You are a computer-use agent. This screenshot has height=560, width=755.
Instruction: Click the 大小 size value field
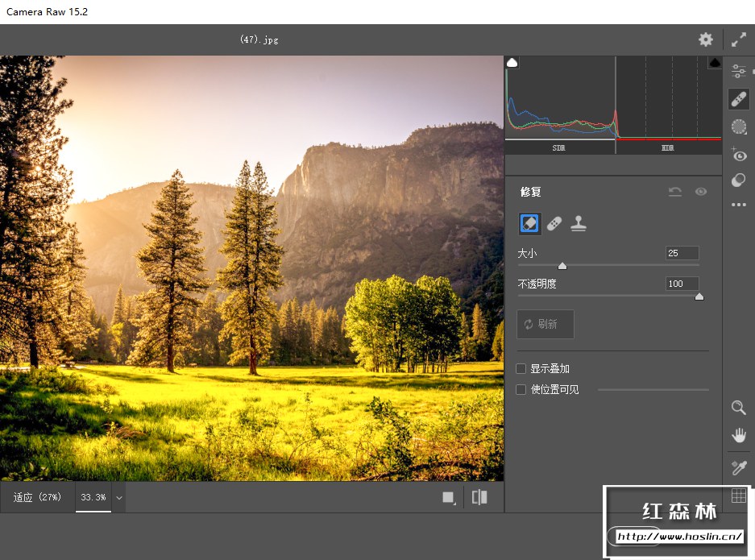tap(682, 253)
